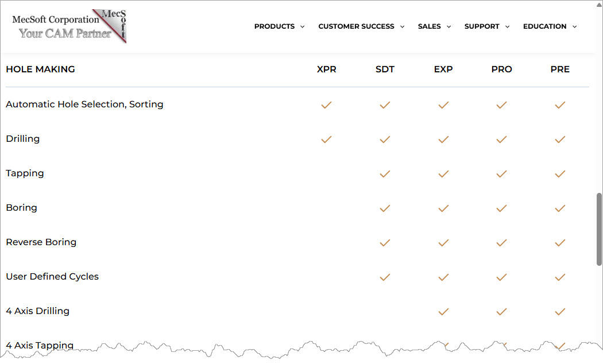Expand the Customer Success dropdown arrow
The width and height of the screenshot is (603, 364).
[x=402, y=26]
